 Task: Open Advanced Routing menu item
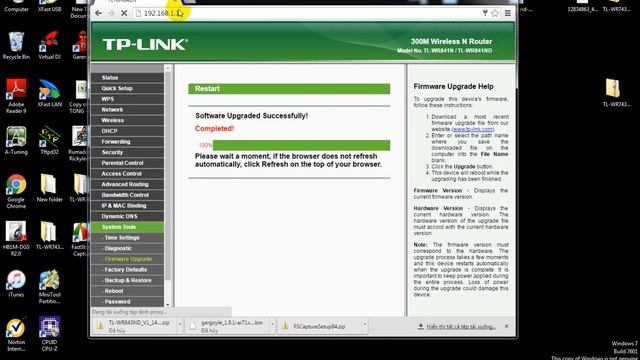pyautogui.click(x=127, y=184)
